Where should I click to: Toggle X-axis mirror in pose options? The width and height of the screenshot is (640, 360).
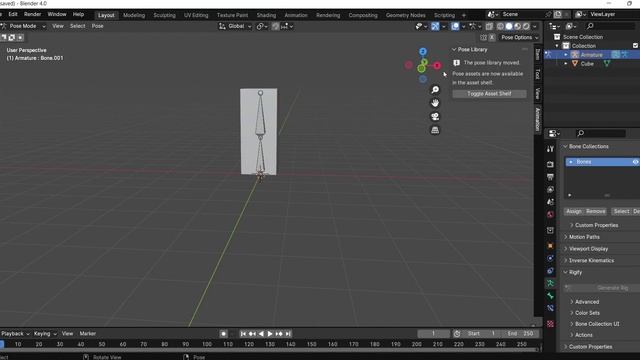pos(492,38)
